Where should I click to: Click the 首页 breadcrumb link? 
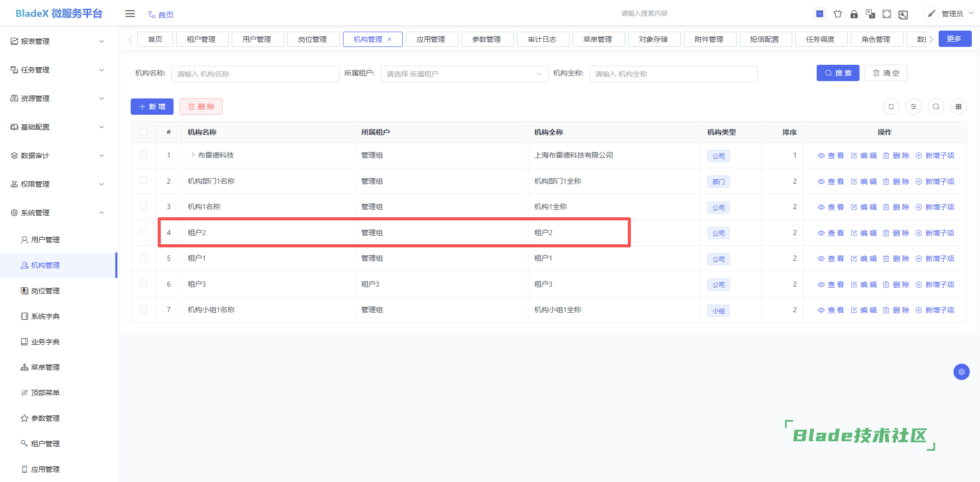[x=161, y=15]
